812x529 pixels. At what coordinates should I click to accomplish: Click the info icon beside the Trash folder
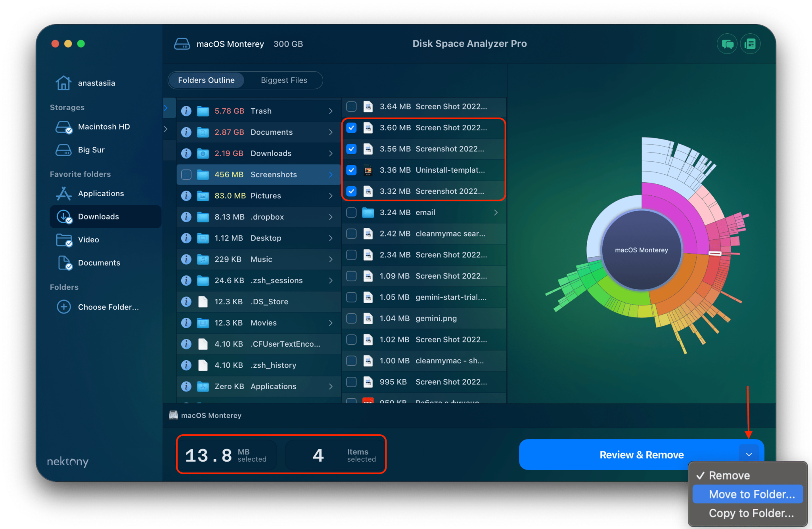(186, 111)
